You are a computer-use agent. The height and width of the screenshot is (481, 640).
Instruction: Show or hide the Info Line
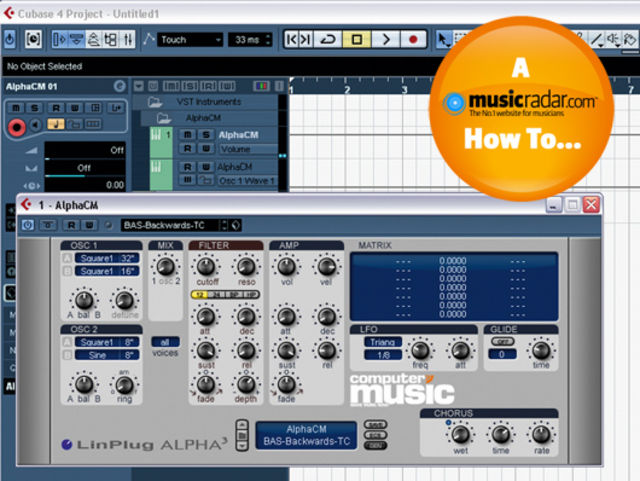[76, 40]
